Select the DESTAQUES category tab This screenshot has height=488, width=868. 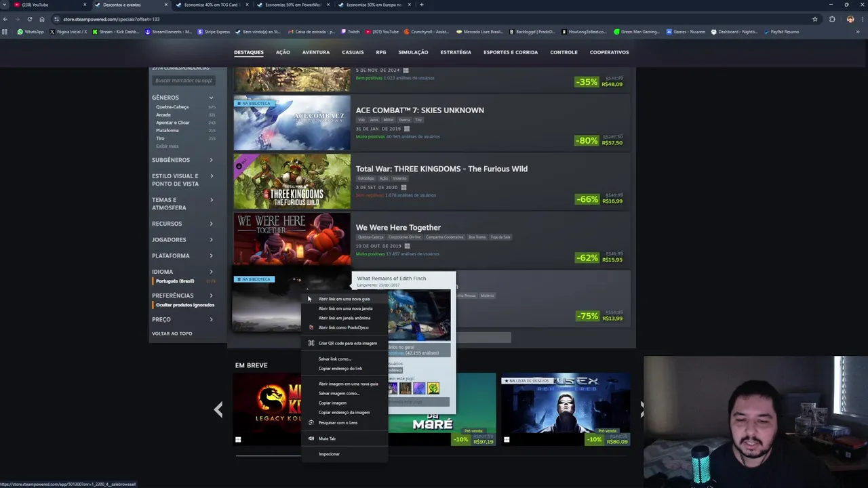coord(249,52)
